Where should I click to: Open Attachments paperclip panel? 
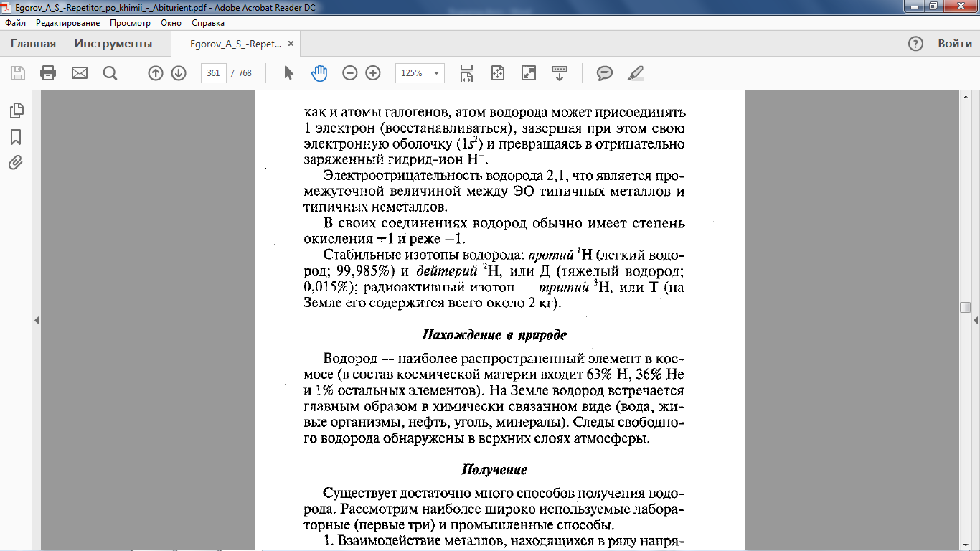pos(16,162)
